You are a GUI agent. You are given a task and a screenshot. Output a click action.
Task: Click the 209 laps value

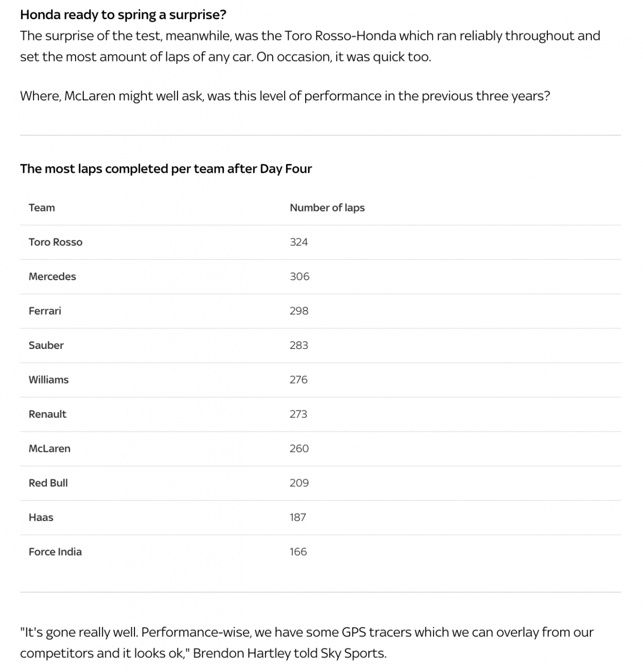(300, 483)
